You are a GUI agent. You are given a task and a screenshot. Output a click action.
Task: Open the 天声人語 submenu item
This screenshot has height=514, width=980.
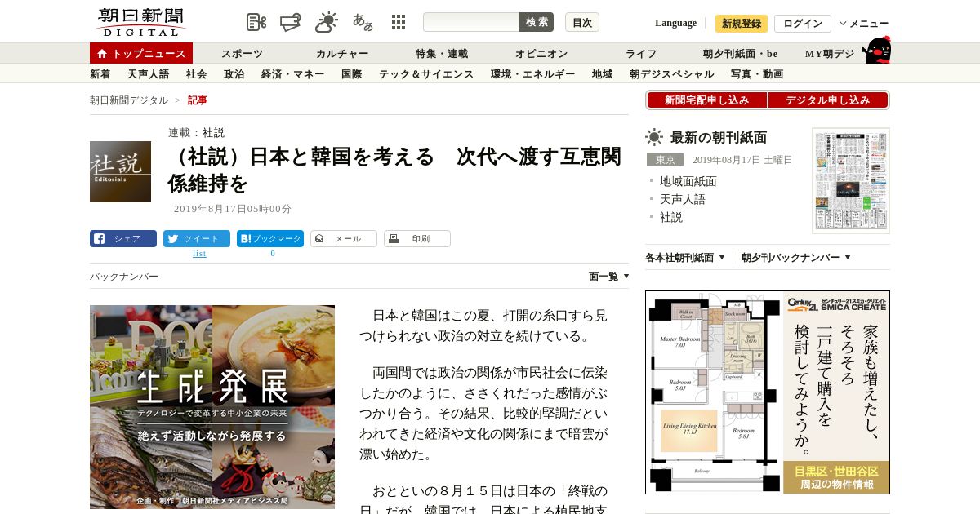click(149, 74)
